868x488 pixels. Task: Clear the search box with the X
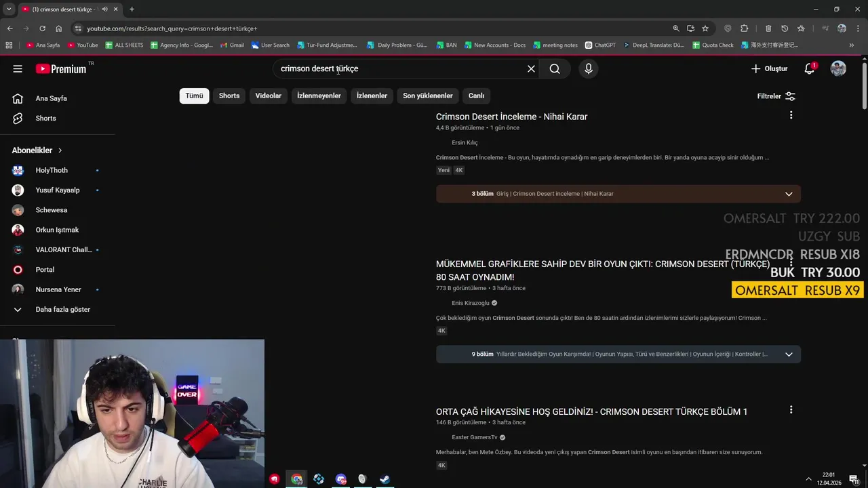(531, 68)
